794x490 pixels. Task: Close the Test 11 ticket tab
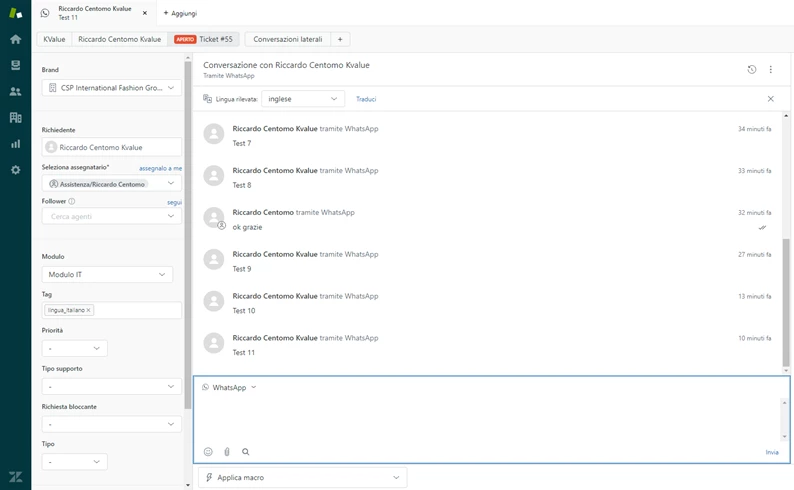[145, 13]
